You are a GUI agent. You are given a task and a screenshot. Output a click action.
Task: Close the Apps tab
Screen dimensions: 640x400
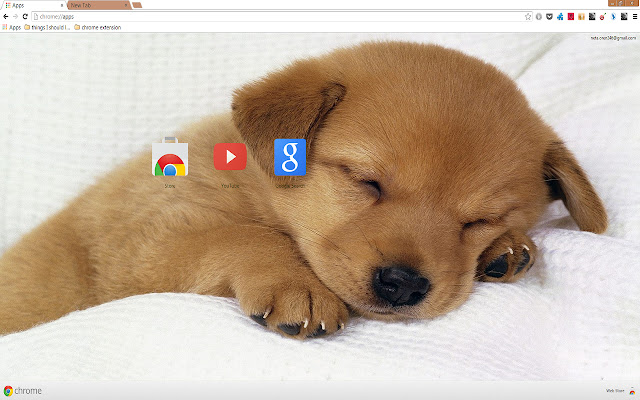(62, 5)
